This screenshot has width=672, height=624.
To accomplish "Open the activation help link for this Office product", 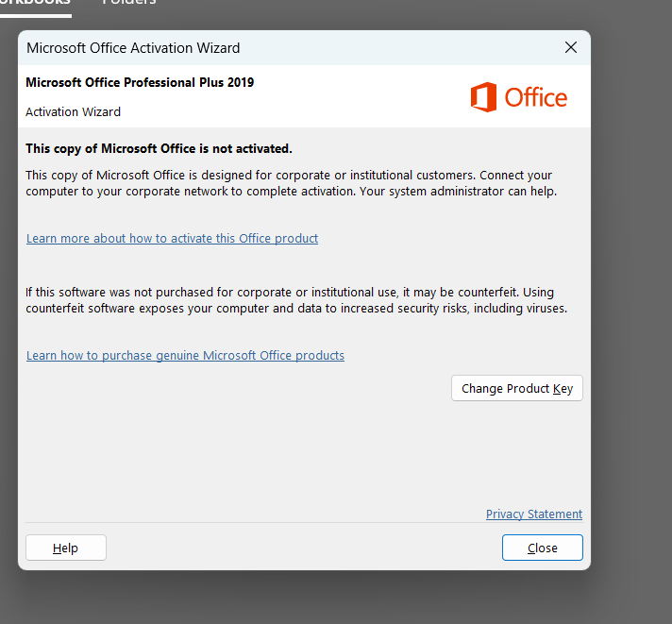I will tap(173, 238).
